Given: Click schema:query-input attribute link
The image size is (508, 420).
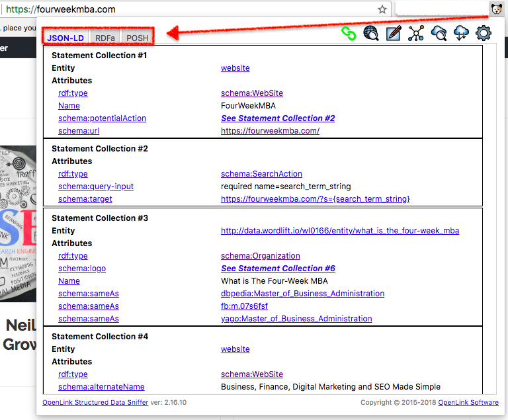Looking at the screenshot, I should tap(96, 187).
